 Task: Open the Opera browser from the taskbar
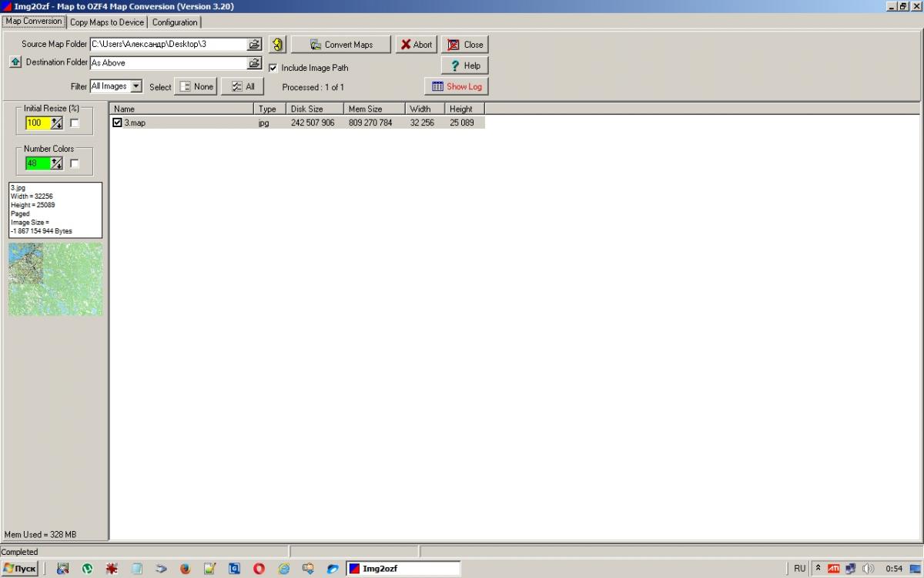(x=259, y=569)
